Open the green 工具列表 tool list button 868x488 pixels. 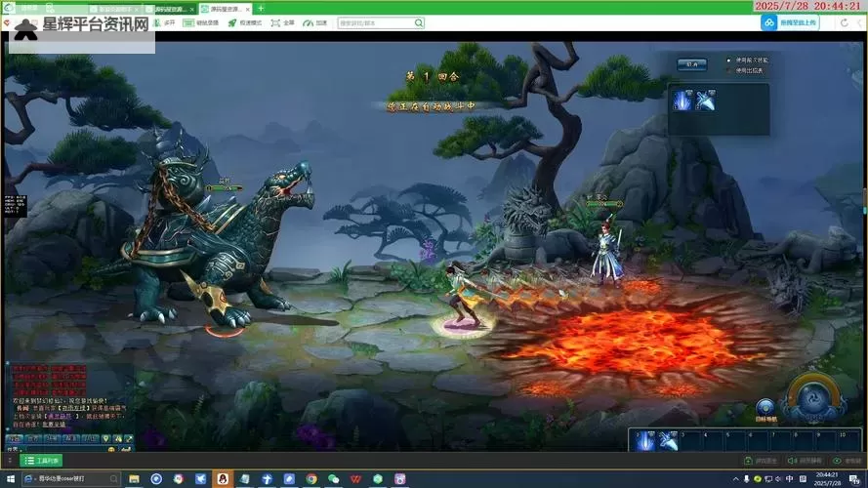42,461
